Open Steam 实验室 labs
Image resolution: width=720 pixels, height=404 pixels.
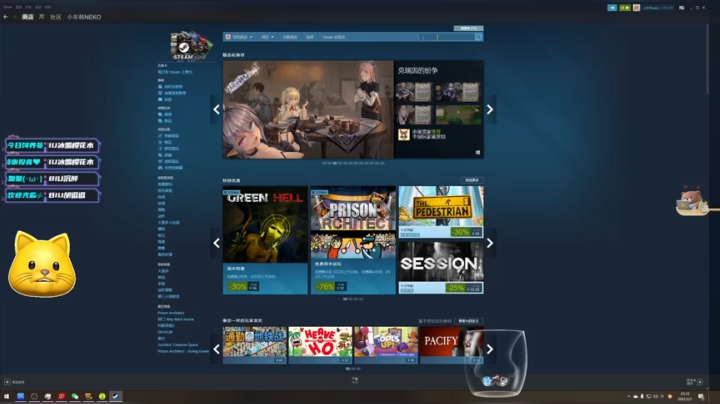[x=334, y=37]
